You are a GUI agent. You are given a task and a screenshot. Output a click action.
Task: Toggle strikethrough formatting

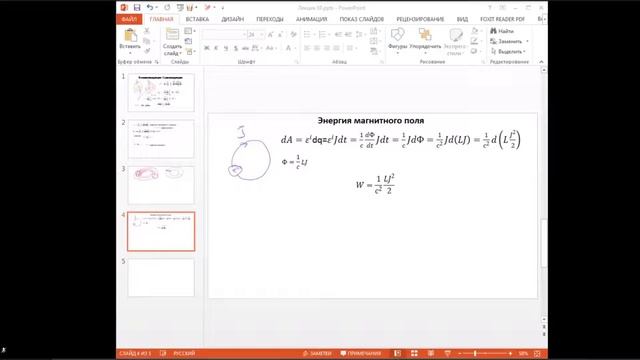click(x=245, y=48)
